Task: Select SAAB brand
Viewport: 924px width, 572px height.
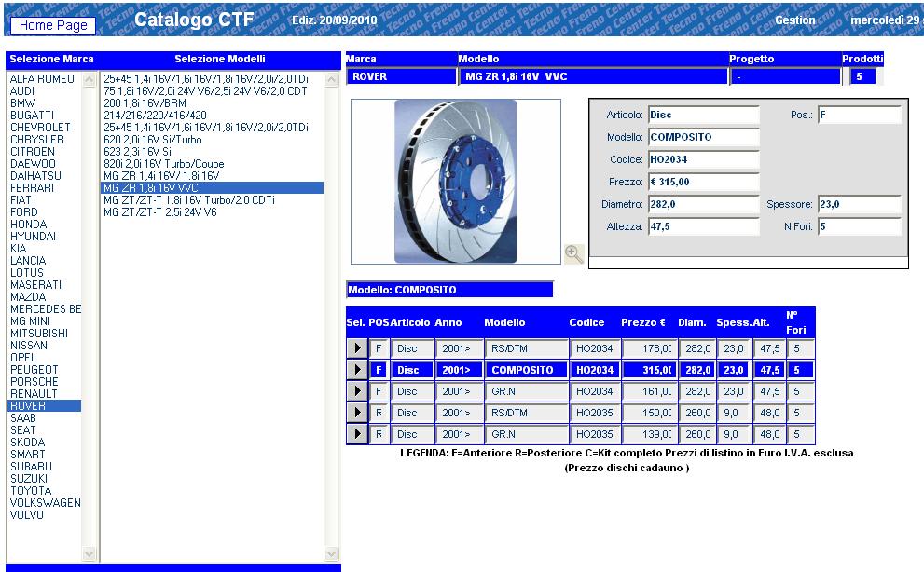Action: [x=23, y=418]
